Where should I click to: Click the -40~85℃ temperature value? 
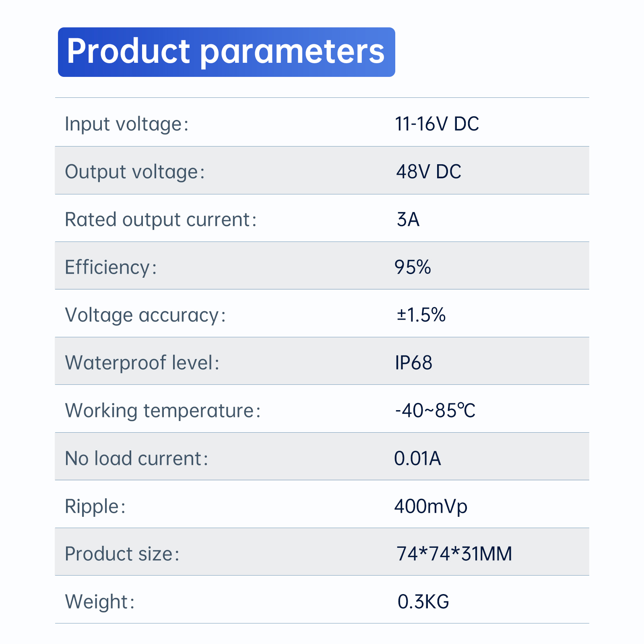pos(435,411)
